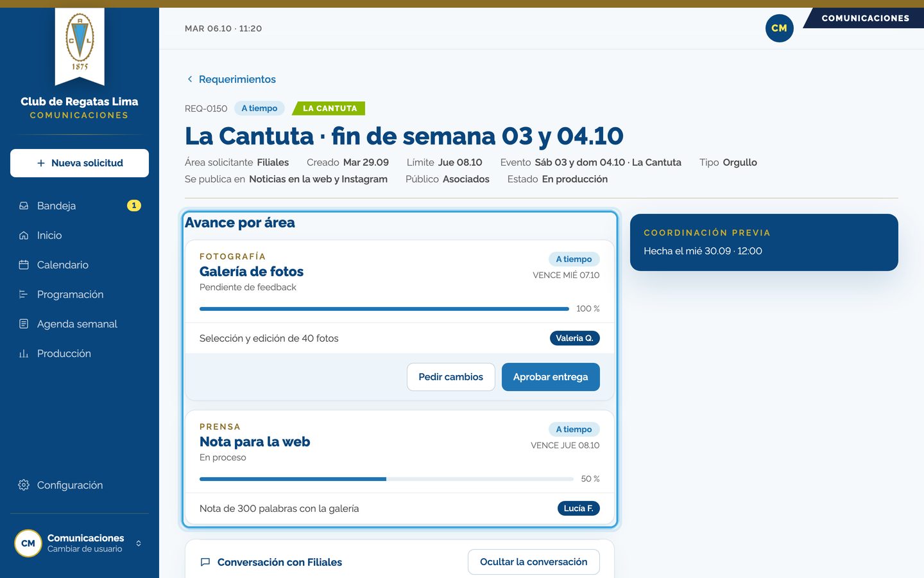Viewport: 924px width, 578px height.
Task: Click the Nota para la web 50% progress bar
Action: (x=386, y=479)
